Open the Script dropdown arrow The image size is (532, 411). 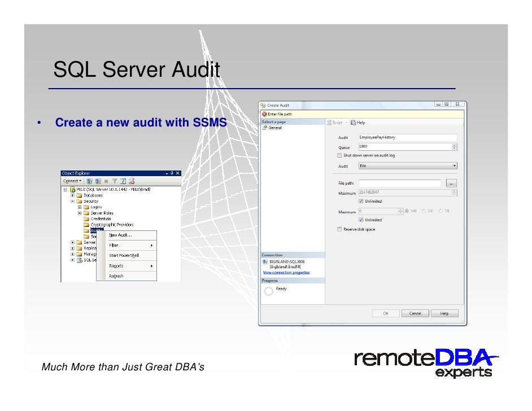346,123
